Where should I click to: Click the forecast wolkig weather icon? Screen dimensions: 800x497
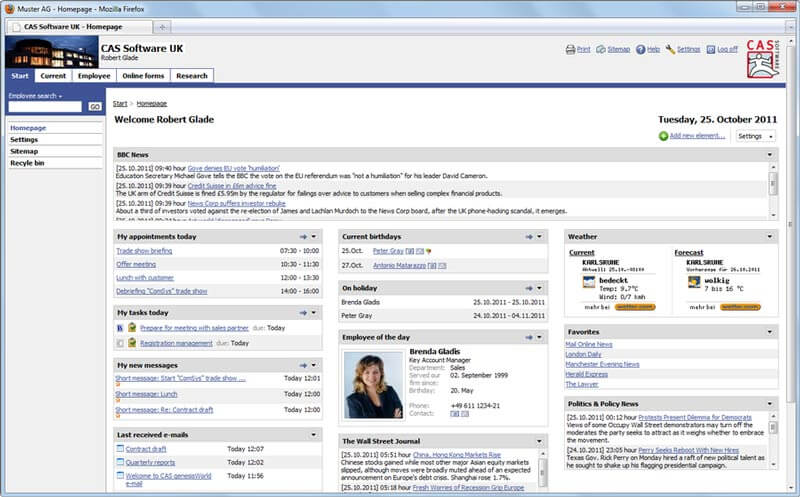click(694, 282)
